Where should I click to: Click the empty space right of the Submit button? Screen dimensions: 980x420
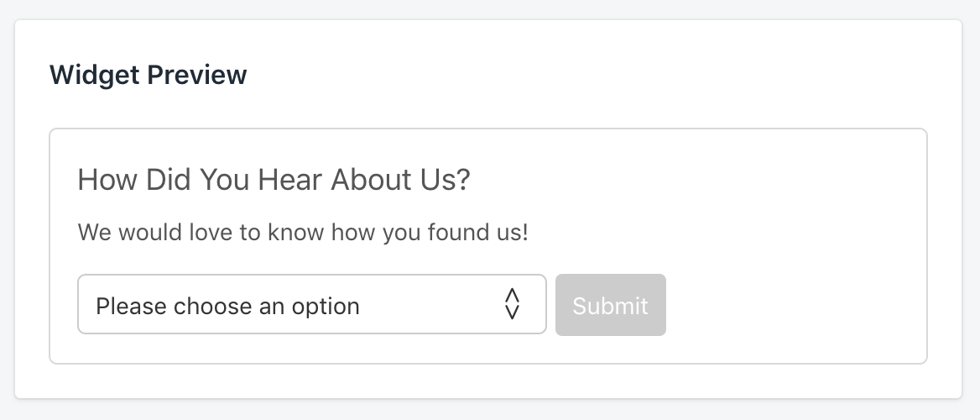pos(789,305)
